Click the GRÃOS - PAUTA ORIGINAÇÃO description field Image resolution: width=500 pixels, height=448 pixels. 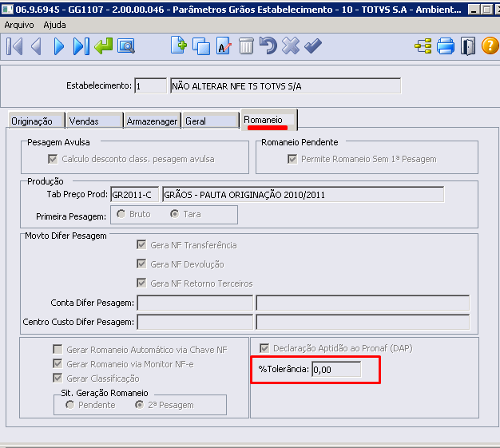tap(304, 195)
